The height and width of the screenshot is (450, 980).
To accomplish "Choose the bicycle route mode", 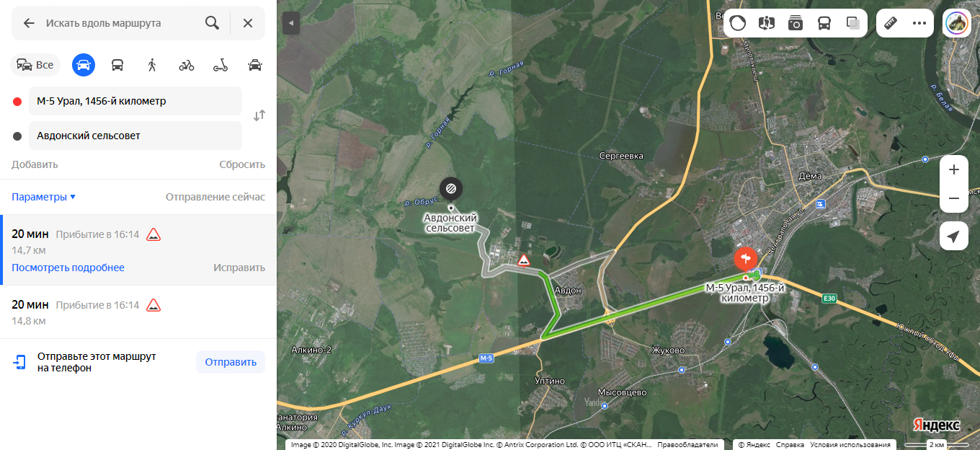I will click(187, 65).
